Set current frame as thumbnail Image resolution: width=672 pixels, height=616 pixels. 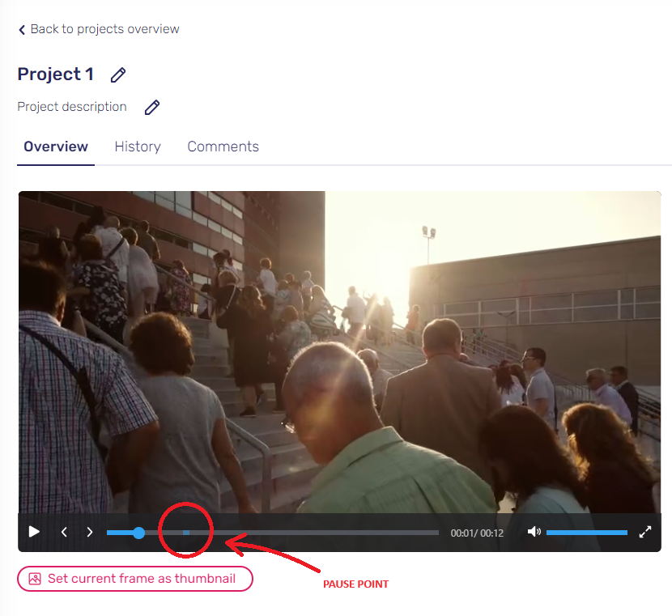pos(135,579)
